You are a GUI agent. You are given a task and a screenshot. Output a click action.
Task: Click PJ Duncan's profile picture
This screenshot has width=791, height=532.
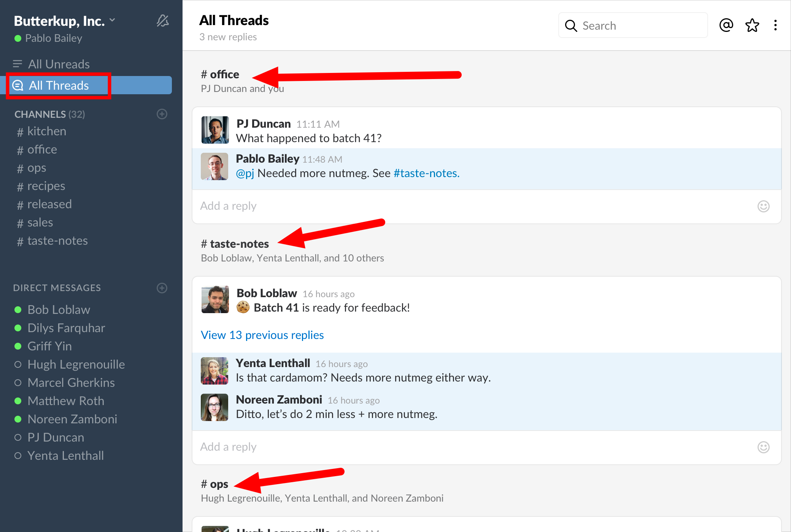point(214,130)
